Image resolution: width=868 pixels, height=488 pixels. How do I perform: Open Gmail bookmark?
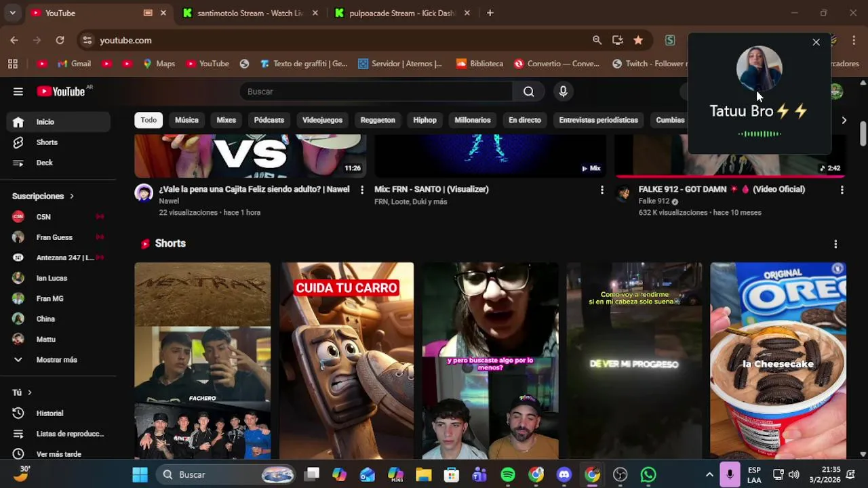(75, 64)
